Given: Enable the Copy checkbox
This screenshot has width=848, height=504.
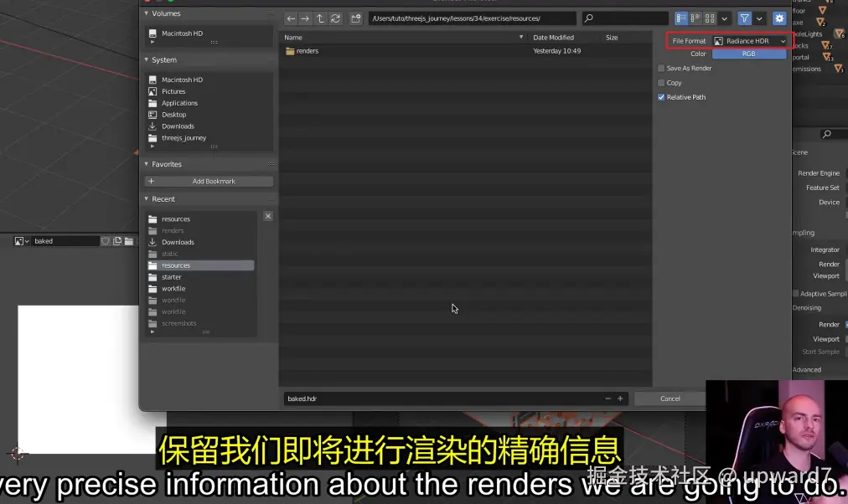Looking at the screenshot, I should (661, 83).
